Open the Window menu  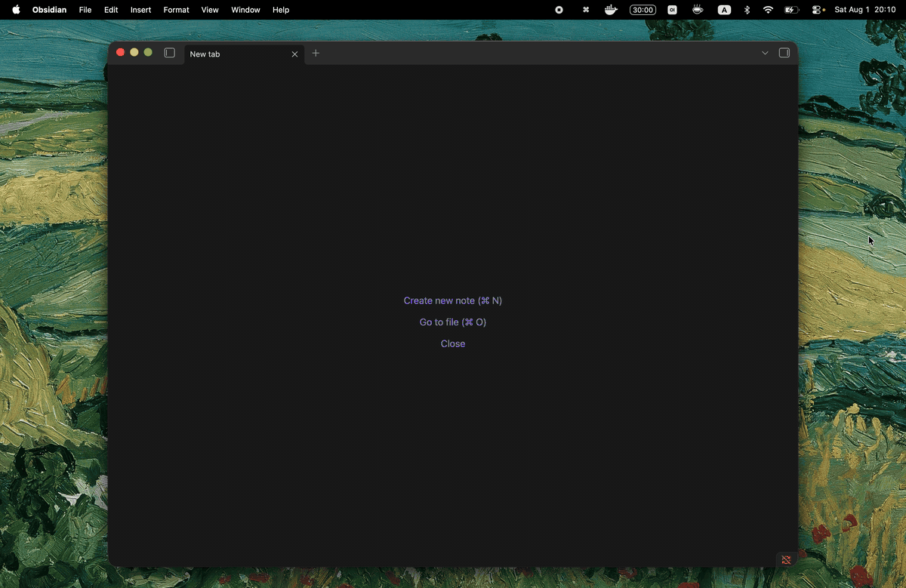(x=245, y=10)
